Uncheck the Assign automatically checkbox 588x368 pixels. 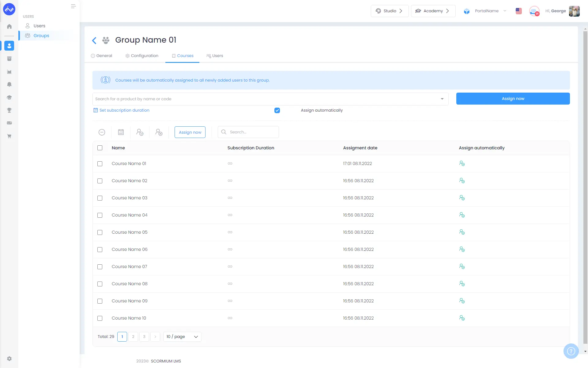[277, 110]
